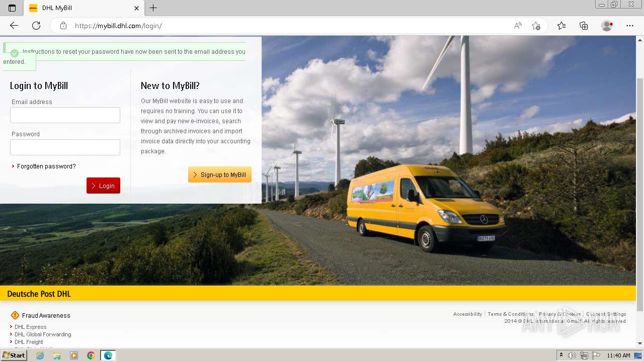
Task: Open DHL Global Forwarding link
Action: (43, 334)
